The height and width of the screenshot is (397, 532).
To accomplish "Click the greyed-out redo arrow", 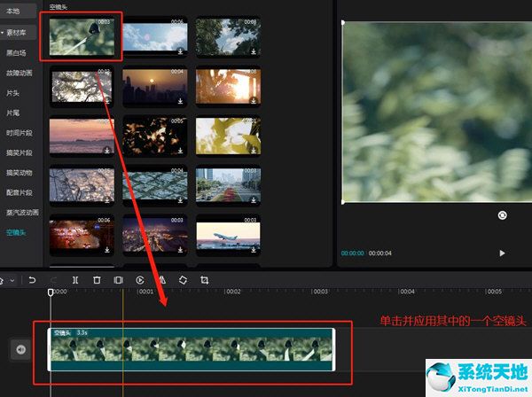I will 53,280.
